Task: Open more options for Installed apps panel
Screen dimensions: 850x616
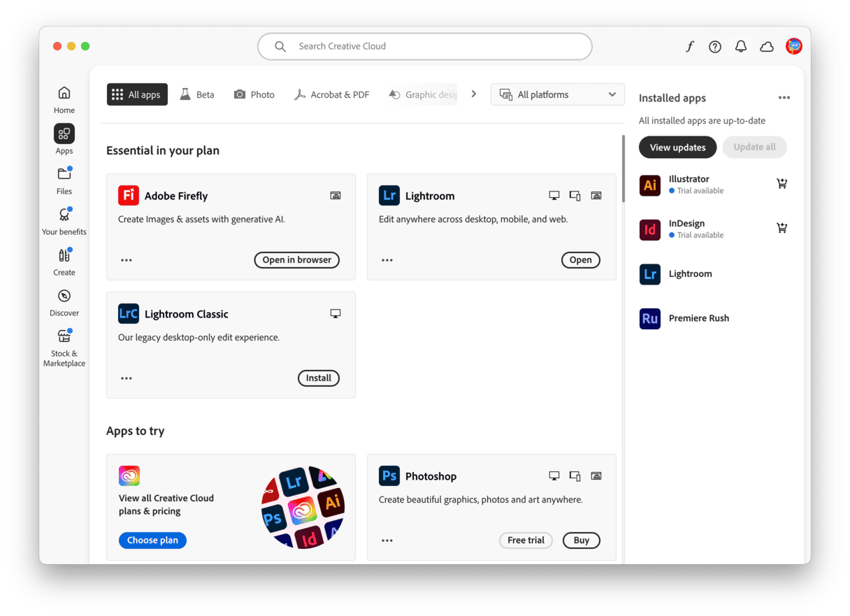Action: click(x=784, y=98)
